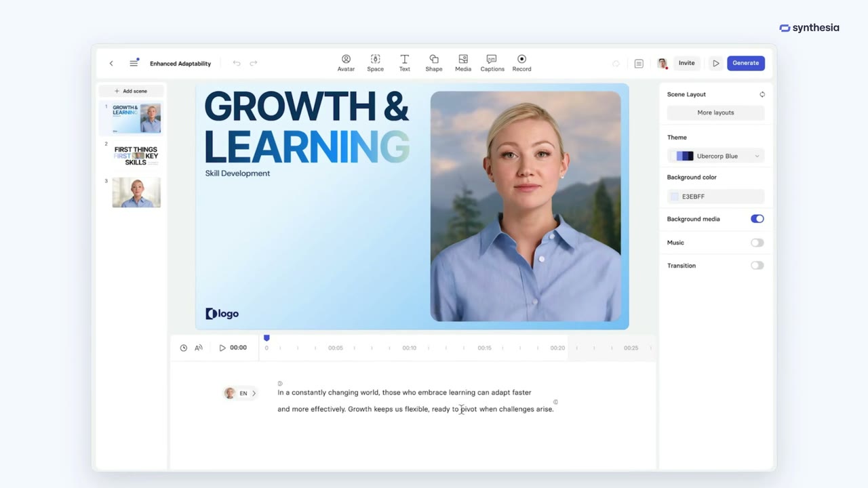Redo the last action
Screen dimensions: 868x488
(254, 63)
